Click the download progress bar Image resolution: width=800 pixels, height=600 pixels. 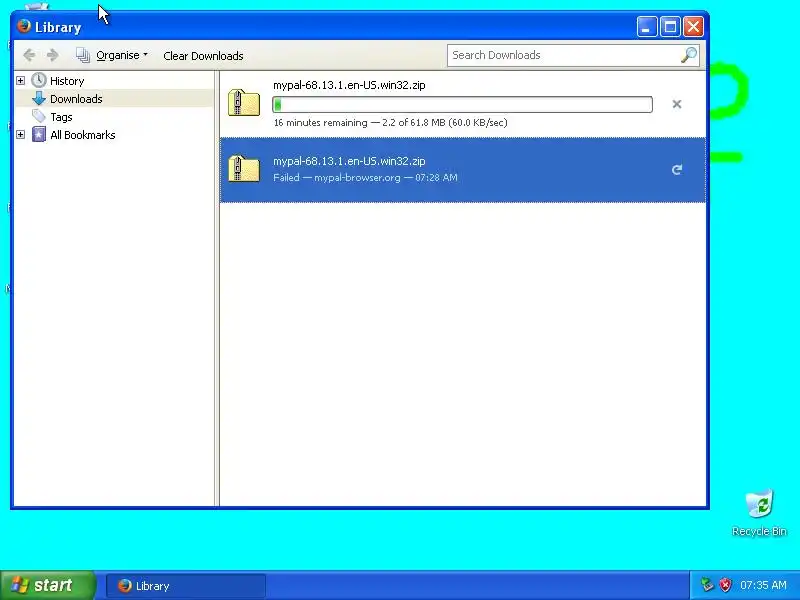tap(462, 105)
